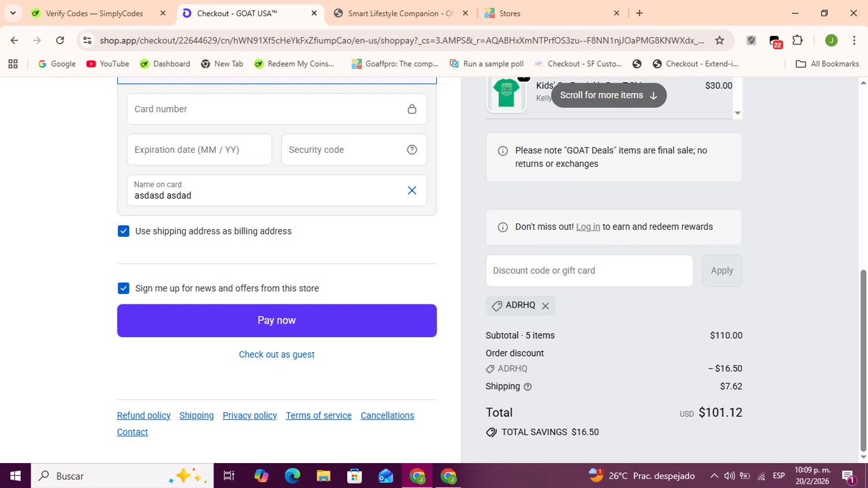This screenshot has width=868, height=488.
Task: Open the Chrome profile avatar
Action: point(832,41)
